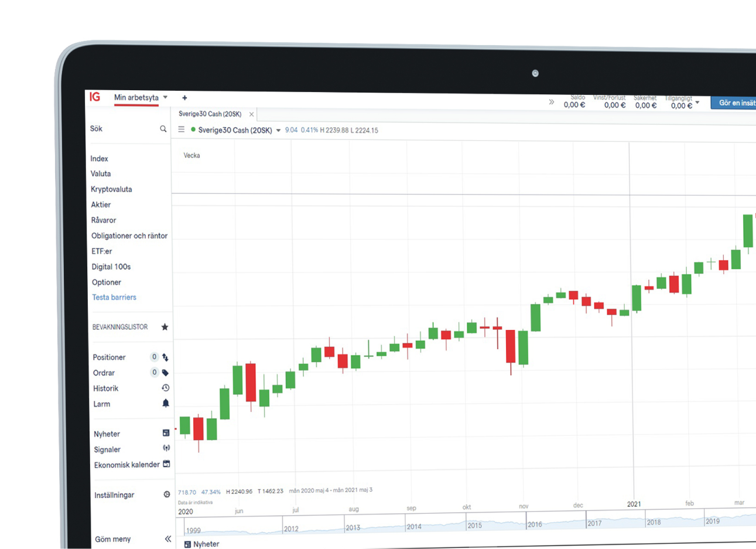This screenshot has width=756, height=549.
Task: Click the Vinst/Förlust 0,00 € value
Action: (x=615, y=105)
